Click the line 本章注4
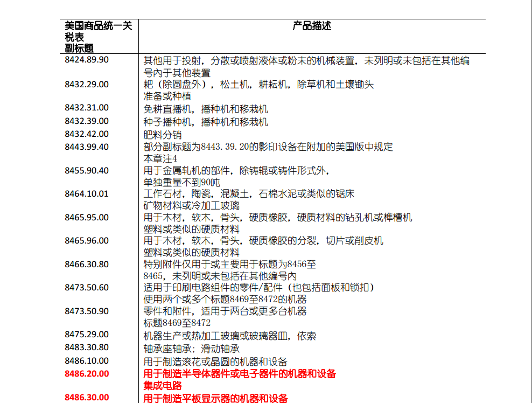532x403 pixels. pos(160,159)
